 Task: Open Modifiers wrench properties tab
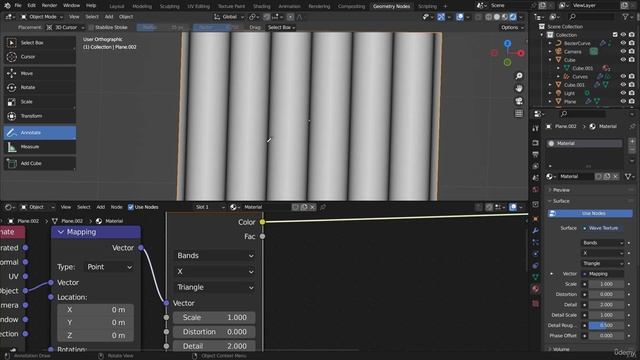pos(536,231)
